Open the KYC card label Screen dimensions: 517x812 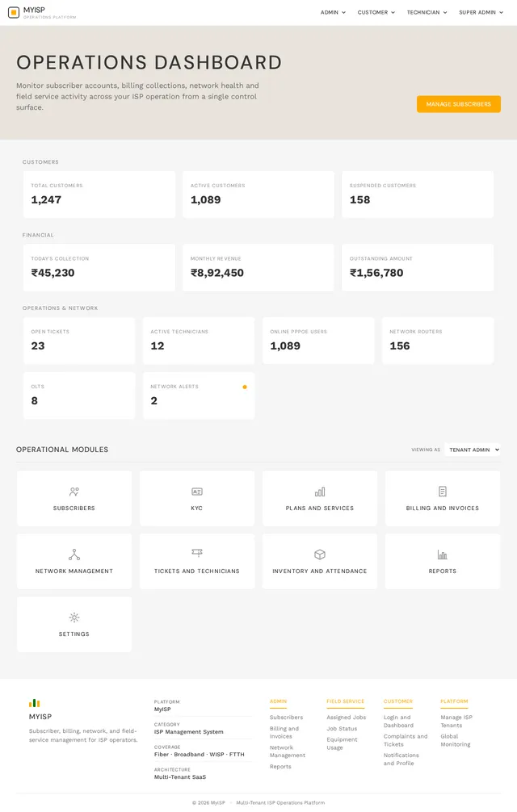coord(197,508)
